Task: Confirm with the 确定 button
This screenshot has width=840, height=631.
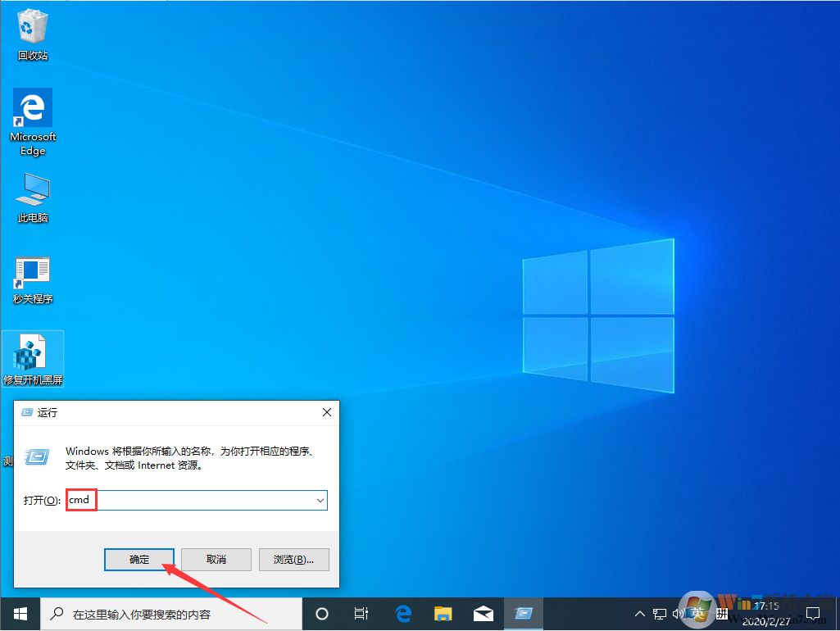Action: point(138,559)
